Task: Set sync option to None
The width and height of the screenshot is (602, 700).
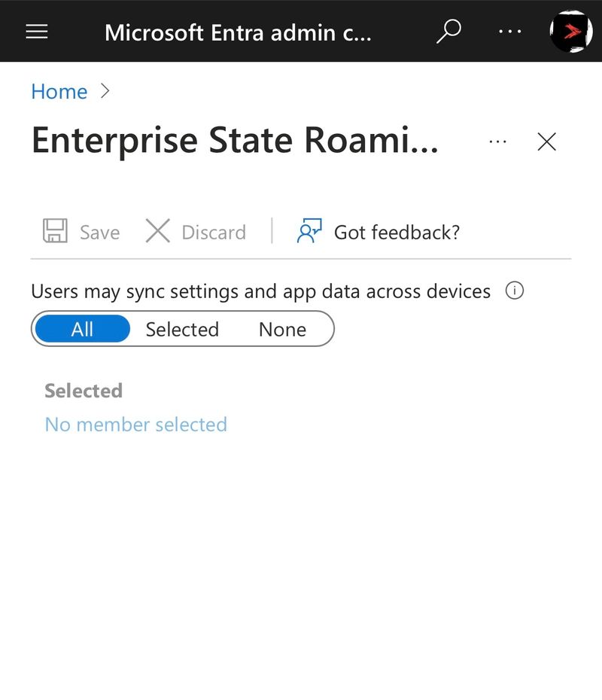Action: pyautogui.click(x=282, y=330)
